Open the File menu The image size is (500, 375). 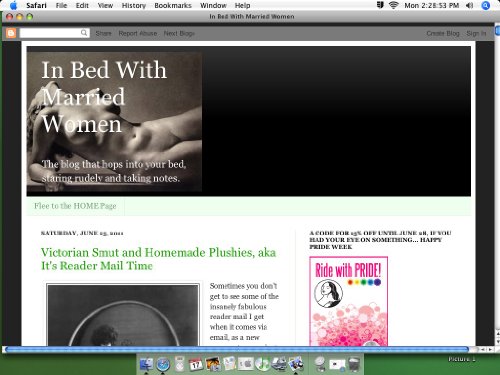coord(61,5)
